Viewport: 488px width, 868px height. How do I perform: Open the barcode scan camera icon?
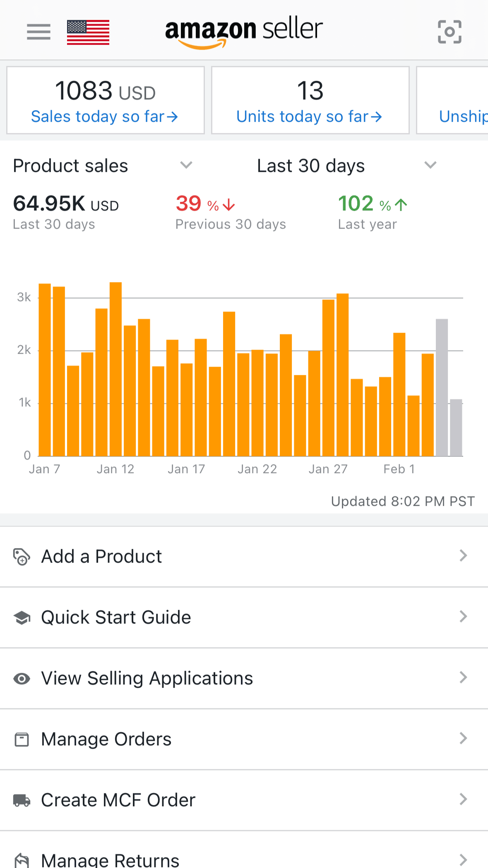[450, 32]
